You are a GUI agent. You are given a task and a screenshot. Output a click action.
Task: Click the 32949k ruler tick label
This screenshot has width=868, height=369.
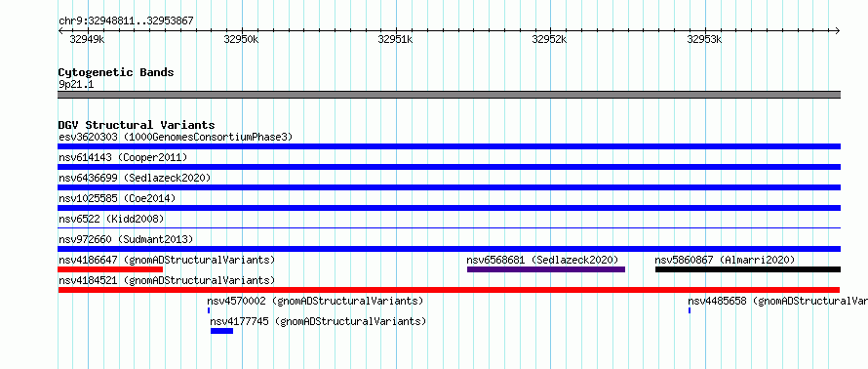[87, 39]
